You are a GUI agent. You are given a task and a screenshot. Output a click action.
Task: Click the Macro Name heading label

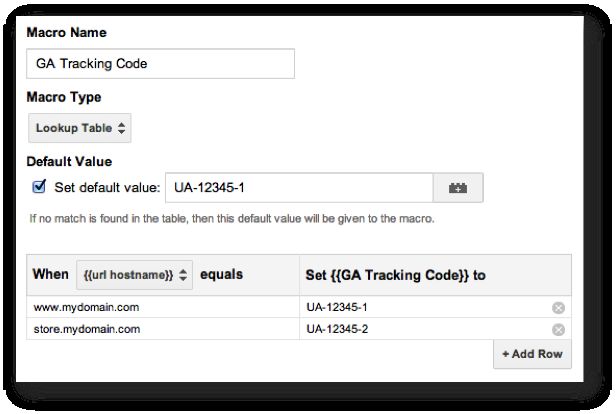click(66, 32)
